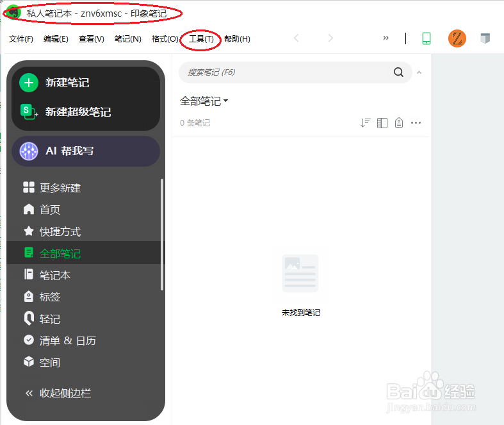The width and height of the screenshot is (504, 425).
Task: Click the empty-notes placeholder image
Action: 300,274
